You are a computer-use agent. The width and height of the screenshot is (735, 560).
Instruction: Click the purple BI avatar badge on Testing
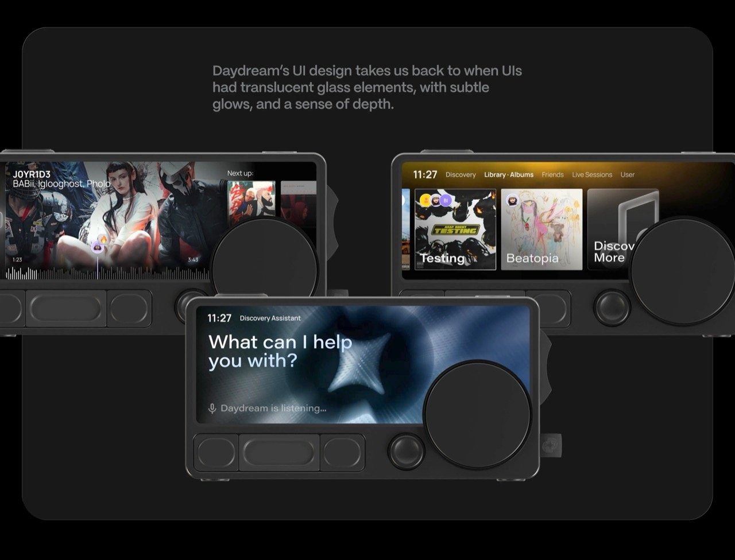446,200
